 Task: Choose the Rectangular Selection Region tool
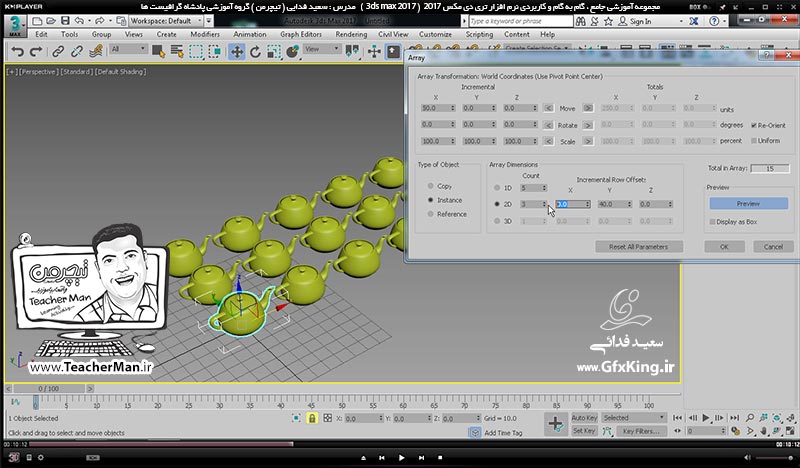[196, 52]
